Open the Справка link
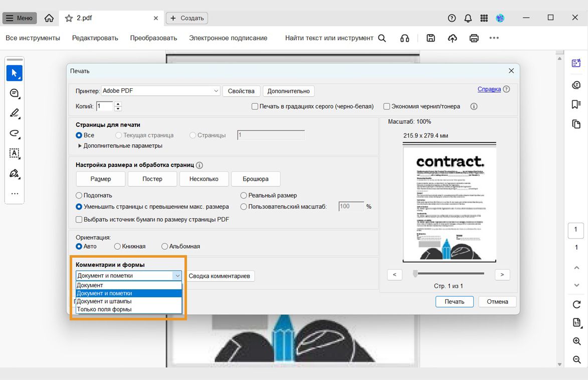588x380 pixels. coord(489,89)
